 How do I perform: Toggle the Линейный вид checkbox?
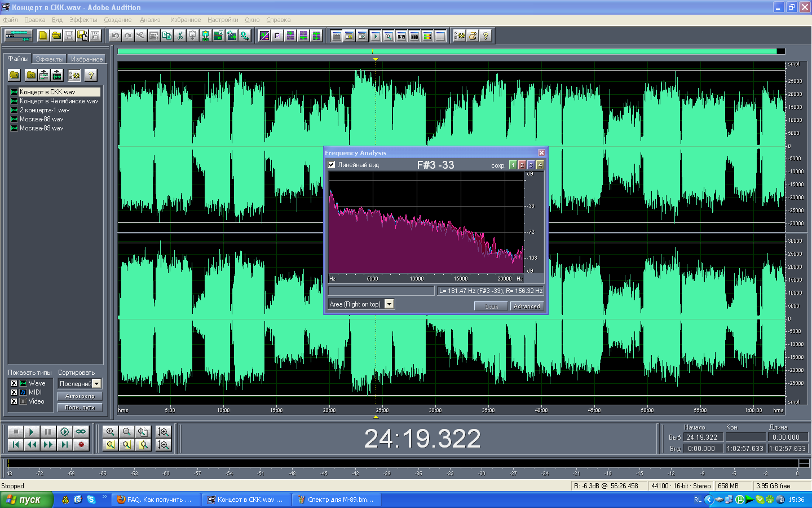332,165
